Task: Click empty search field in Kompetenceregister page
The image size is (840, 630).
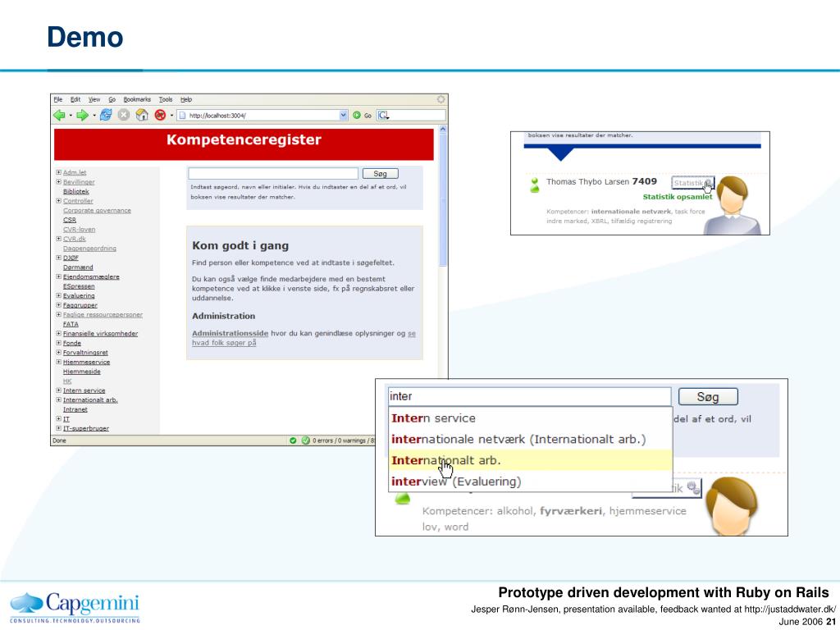Action: coord(273,174)
